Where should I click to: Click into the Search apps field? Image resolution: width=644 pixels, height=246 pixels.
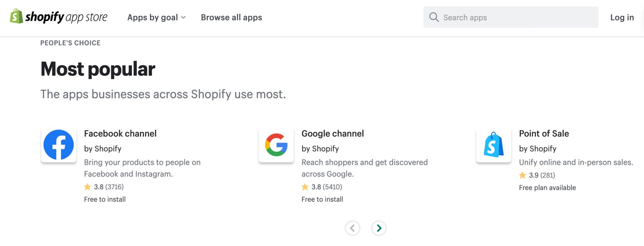coord(516,18)
